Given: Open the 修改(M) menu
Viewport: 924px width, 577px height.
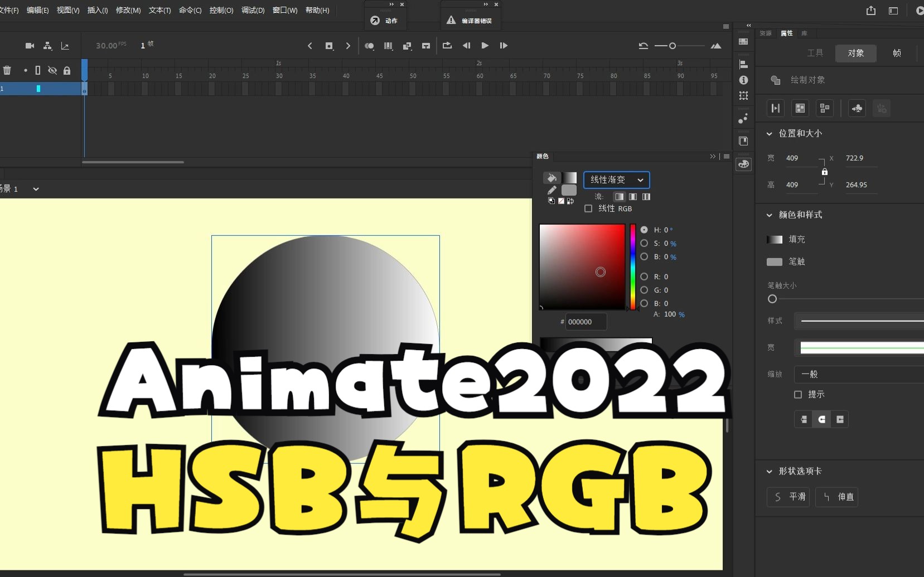Looking at the screenshot, I should tap(128, 10).
